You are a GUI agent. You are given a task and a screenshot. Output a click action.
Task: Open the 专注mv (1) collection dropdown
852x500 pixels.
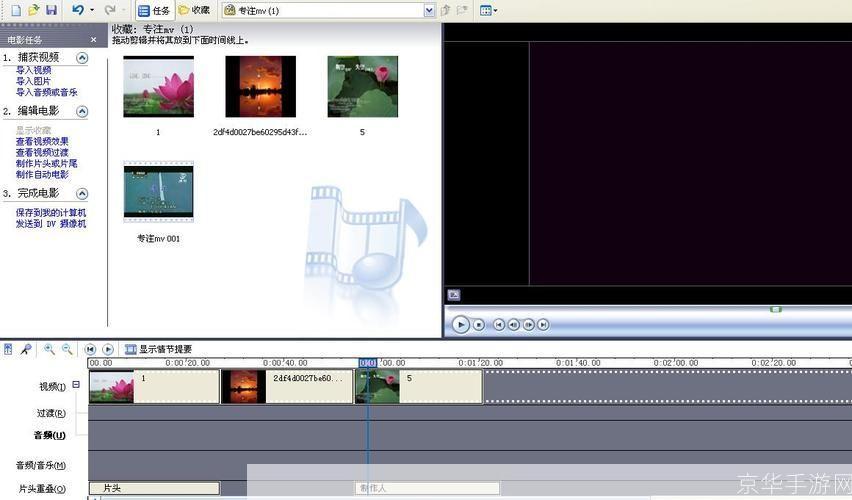[x=430, y=10]
